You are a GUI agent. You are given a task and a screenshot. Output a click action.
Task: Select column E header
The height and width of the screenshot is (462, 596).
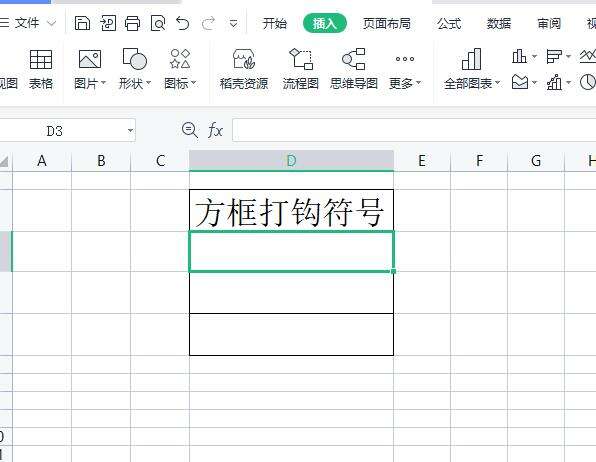[422, 161]
